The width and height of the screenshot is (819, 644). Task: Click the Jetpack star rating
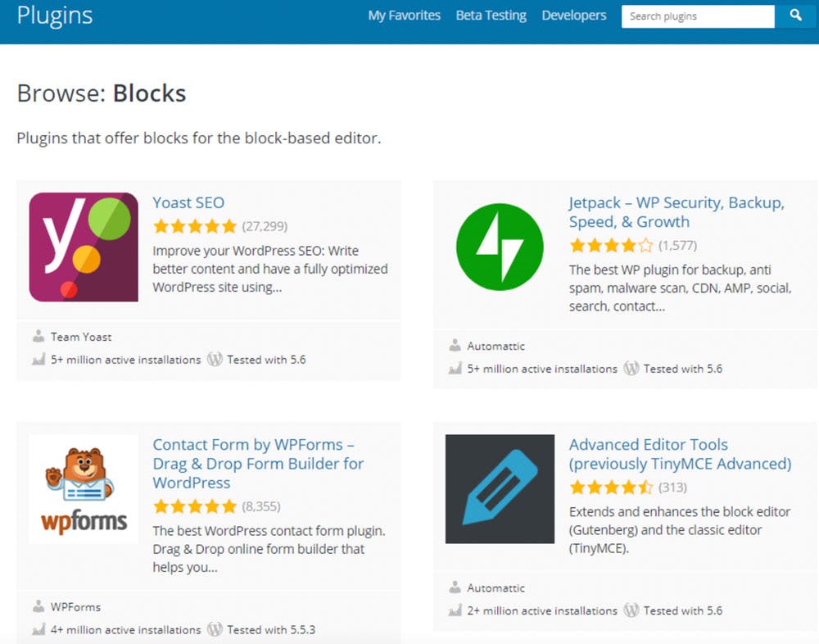pos(611,245)
